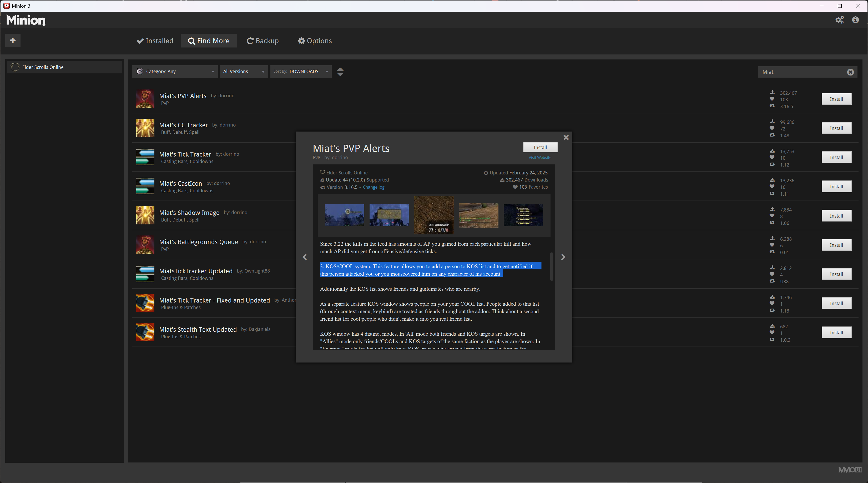The height and width of the screenshot is (483, 868).
Task: Open the Backup tab
Action: point(263,41)
